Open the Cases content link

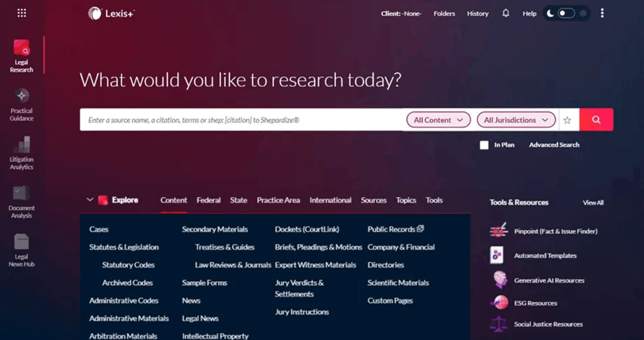pyautogui.click(x=99, y=229)
